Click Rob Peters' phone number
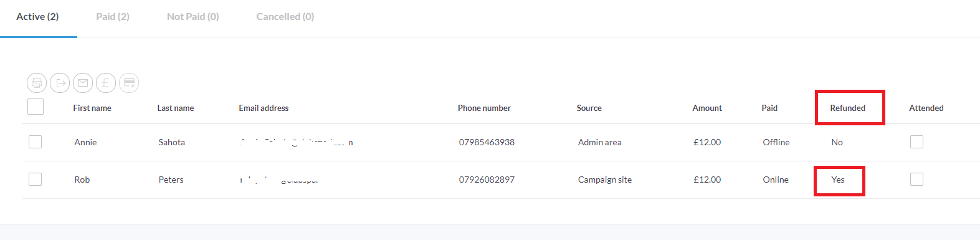The height and width of the screenshot is (240, 980). click(487, 180)
